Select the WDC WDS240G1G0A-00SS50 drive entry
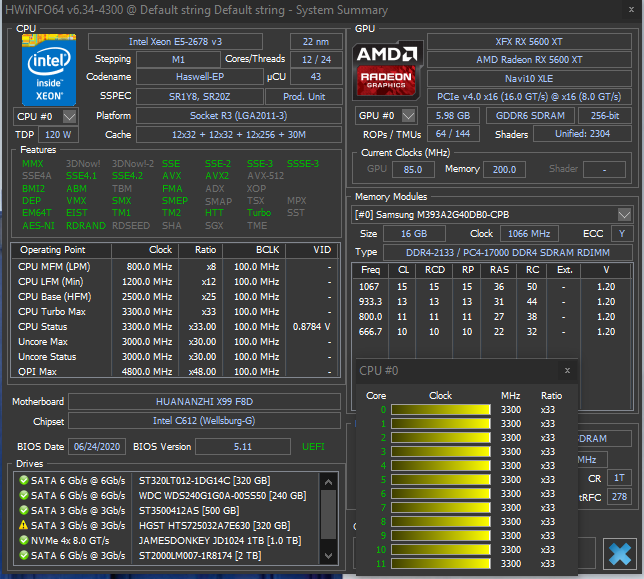This screenshot has height=579, width=644. (x=168, y=495)
